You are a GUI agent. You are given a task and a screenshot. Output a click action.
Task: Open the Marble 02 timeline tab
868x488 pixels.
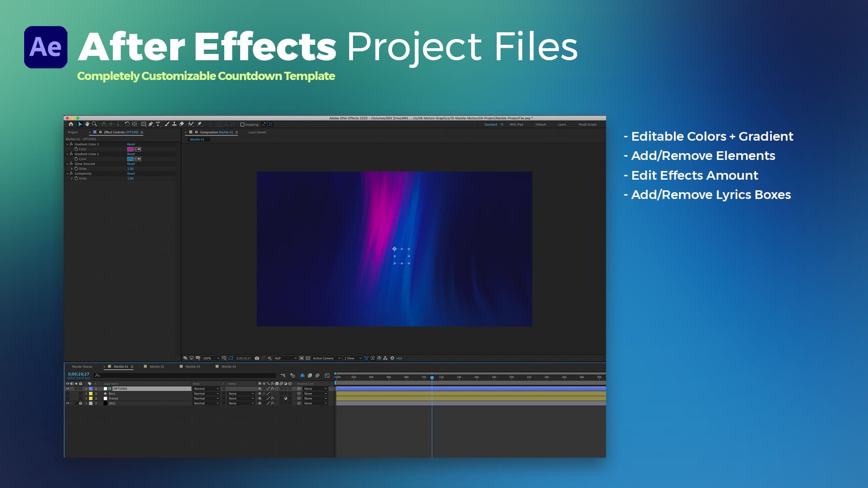tap(157, 367)
